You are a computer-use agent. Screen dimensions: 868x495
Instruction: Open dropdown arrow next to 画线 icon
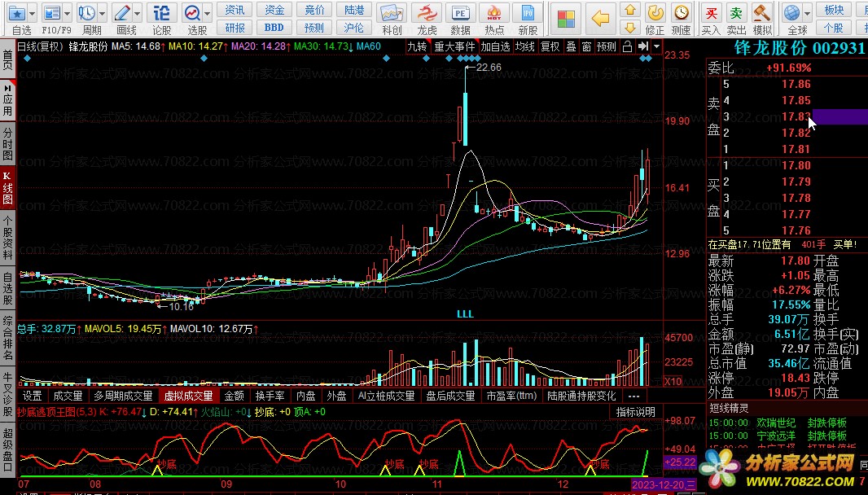(x=138, y=13)
